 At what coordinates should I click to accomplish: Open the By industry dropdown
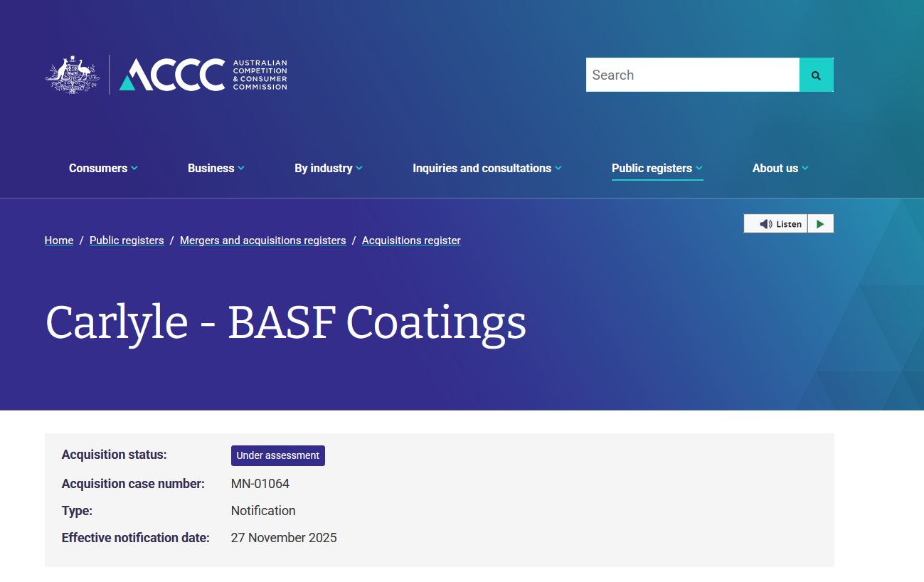coord(328,168)
